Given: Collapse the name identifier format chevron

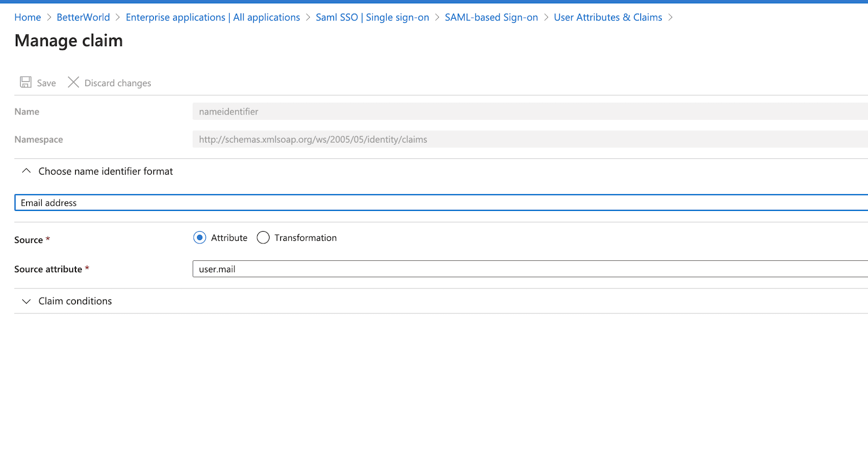Looking at the screenshot, I should click(x=26, y=171).
